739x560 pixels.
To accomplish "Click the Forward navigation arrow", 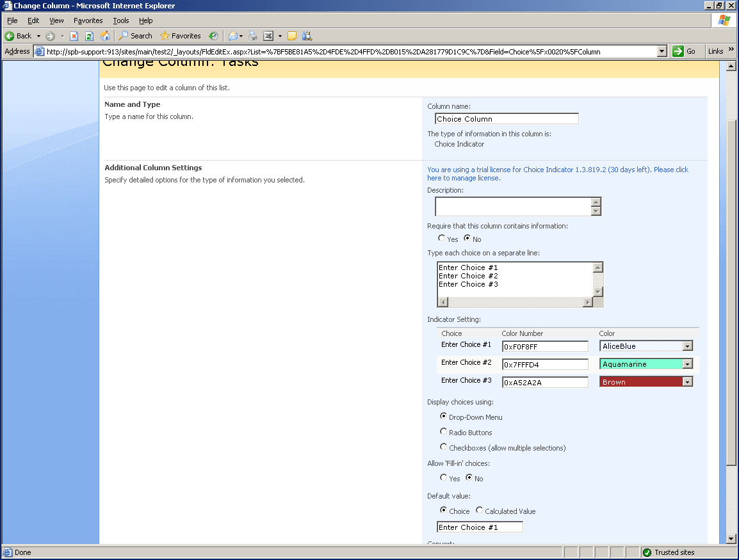I will pos(51,36).
